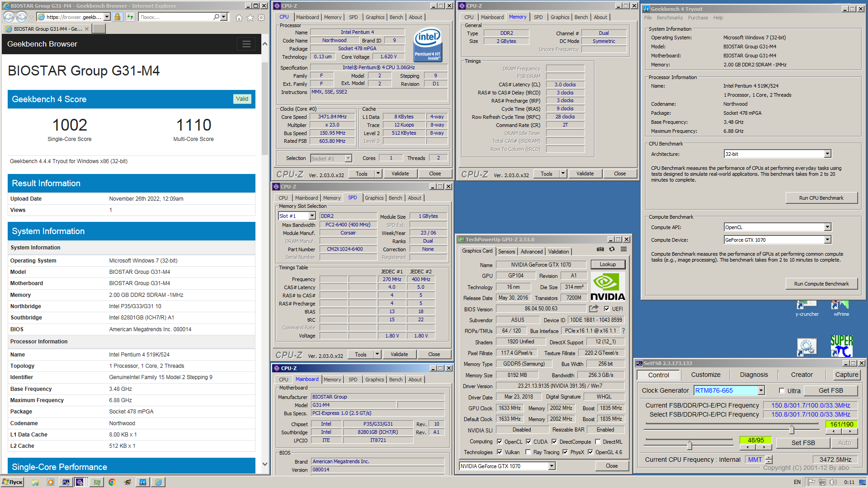Open the GPU selector dropdown in GPU-Z
868x488 pixels.
(552, 466)
